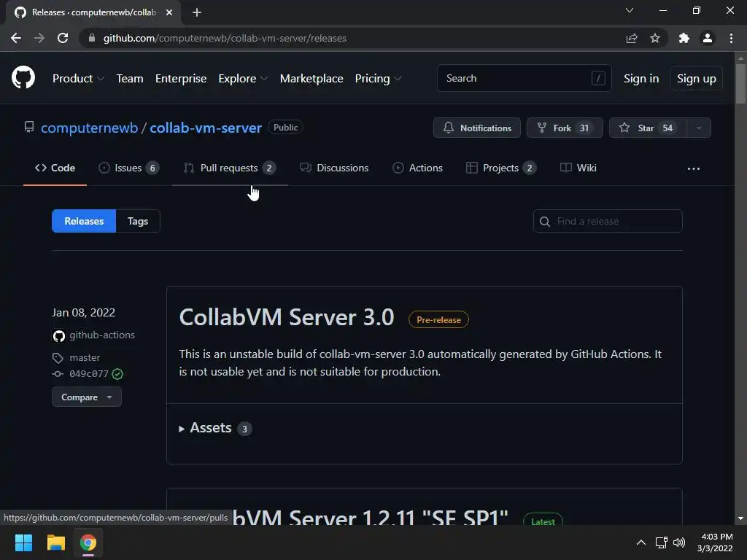
Task: Close the Releases browser tab
Action: [x=169, y=12]
